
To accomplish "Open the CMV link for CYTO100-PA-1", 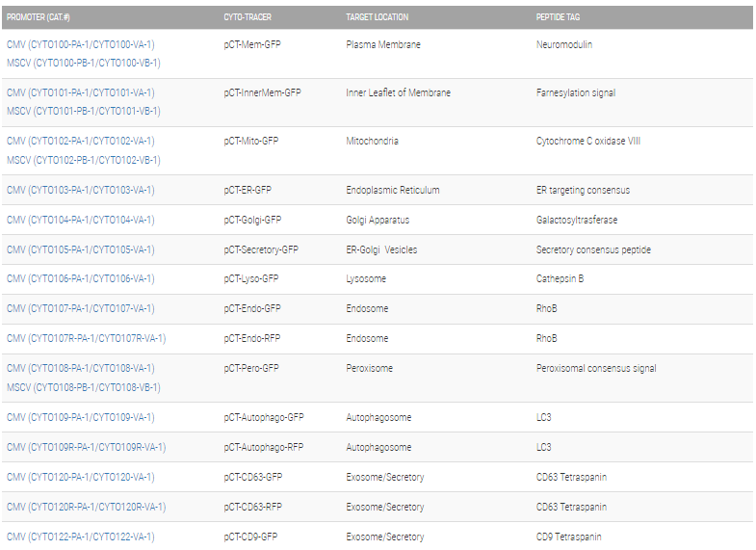I will (80, 44).
